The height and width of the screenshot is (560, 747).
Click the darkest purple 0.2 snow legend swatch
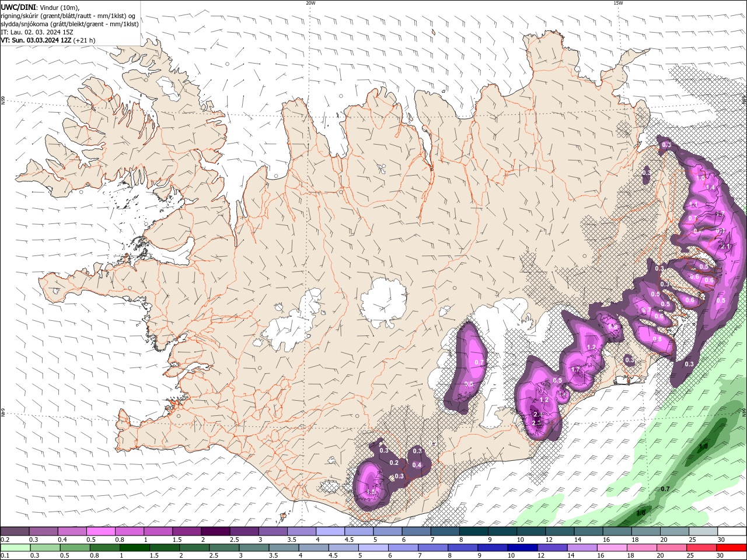[x=15, y=531]
